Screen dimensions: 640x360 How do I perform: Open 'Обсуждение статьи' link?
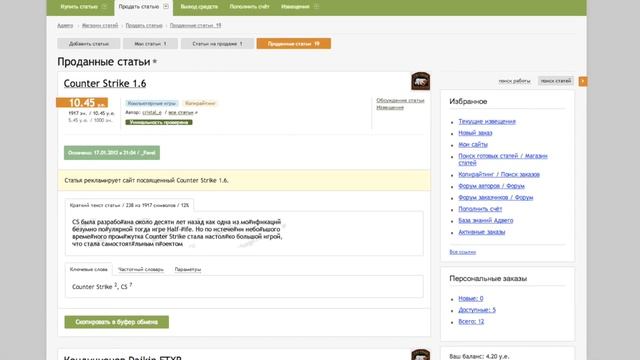(x=400, y=100)
